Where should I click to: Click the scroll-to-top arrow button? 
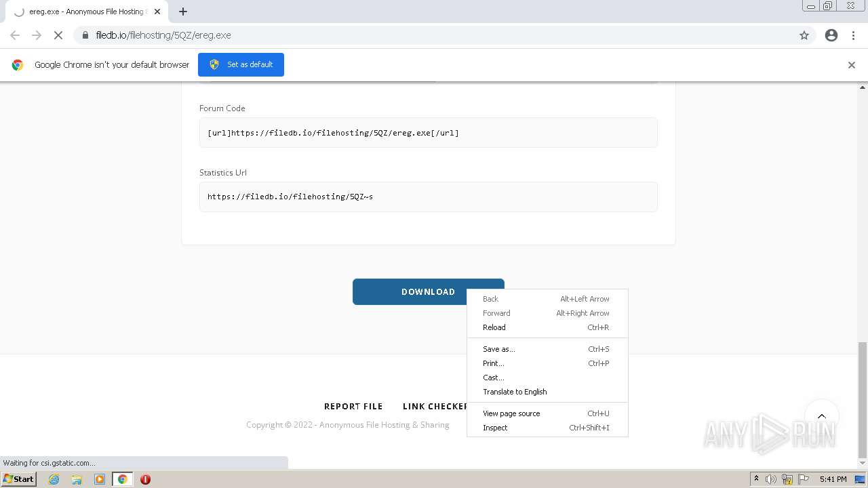(x=822, y=416)
